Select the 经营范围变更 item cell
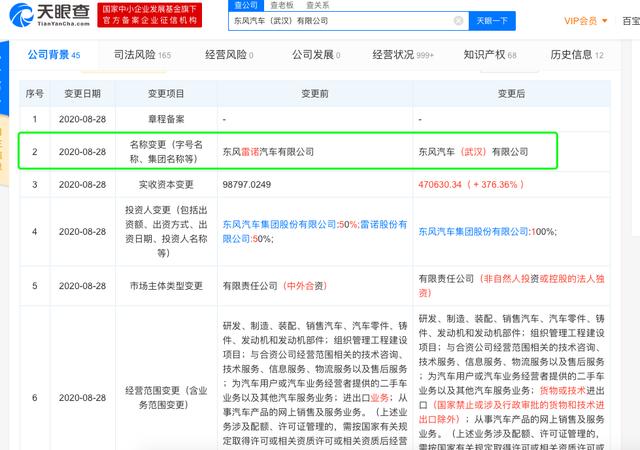 coord(166,398)
